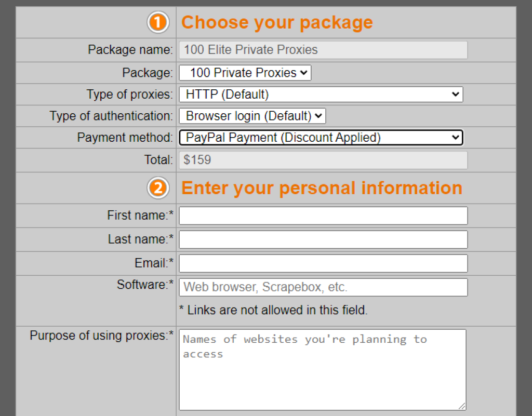Click the "Enter your personal information" heading
The width and height of the screenshot is (532, 416).
coord(322,188)
